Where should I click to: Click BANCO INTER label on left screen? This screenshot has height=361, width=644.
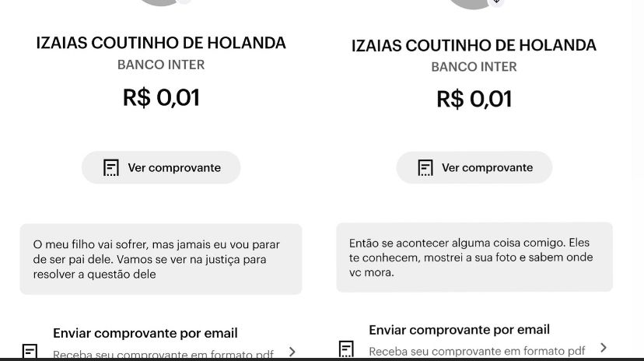[161, 65]
